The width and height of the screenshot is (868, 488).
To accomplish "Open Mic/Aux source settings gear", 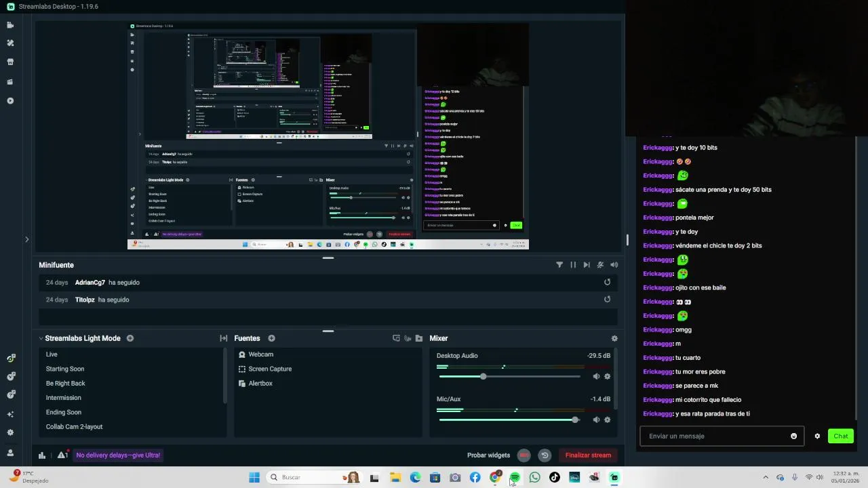I will pyautogui.click(x=607, y=420).
